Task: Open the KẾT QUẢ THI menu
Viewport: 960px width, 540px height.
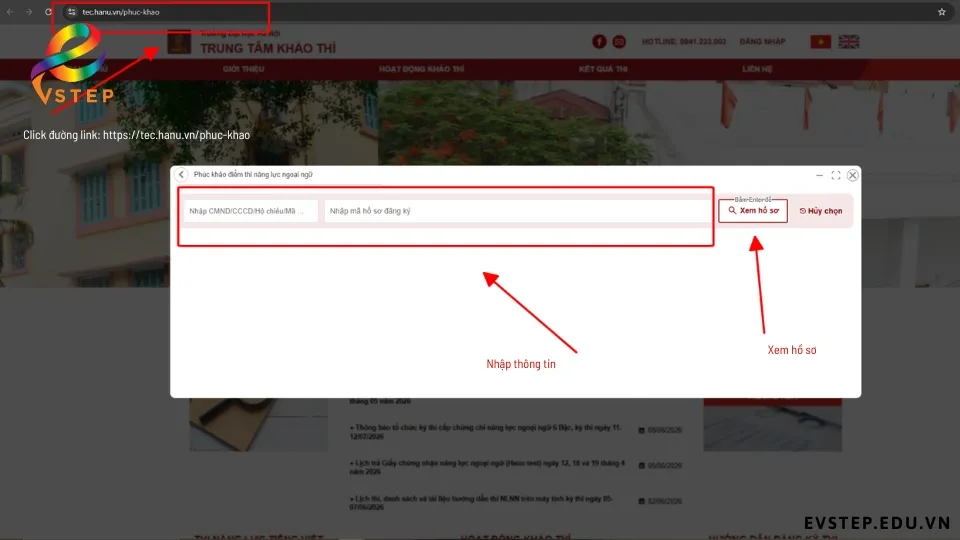Action: point(603,69)
